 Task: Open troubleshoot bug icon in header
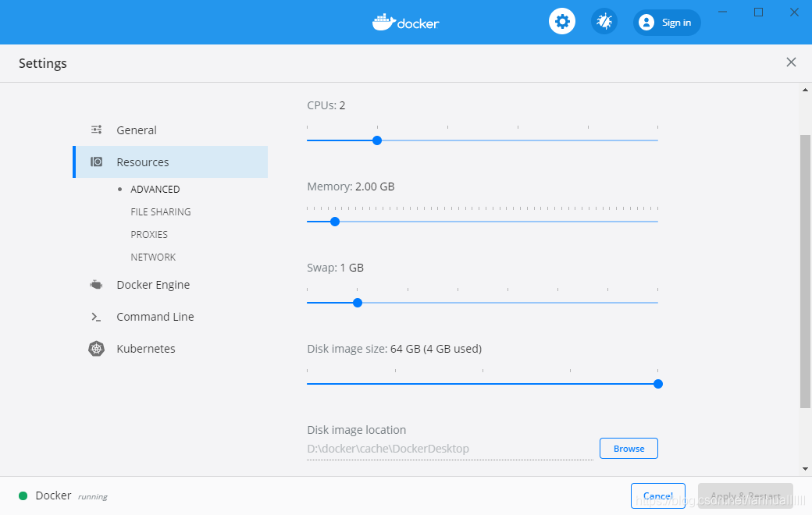[x=604, y=22]
